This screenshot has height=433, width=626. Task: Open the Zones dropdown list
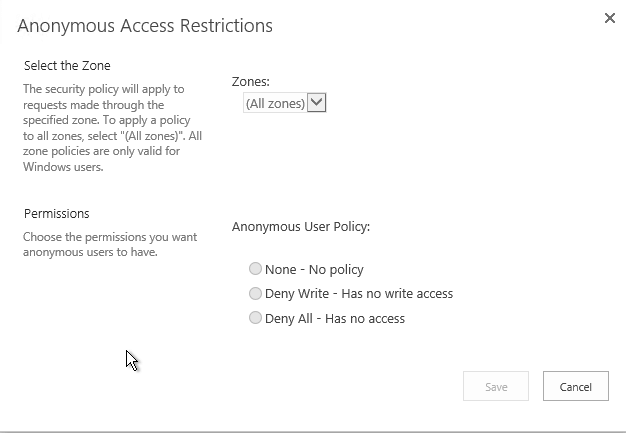pos(285,102)
